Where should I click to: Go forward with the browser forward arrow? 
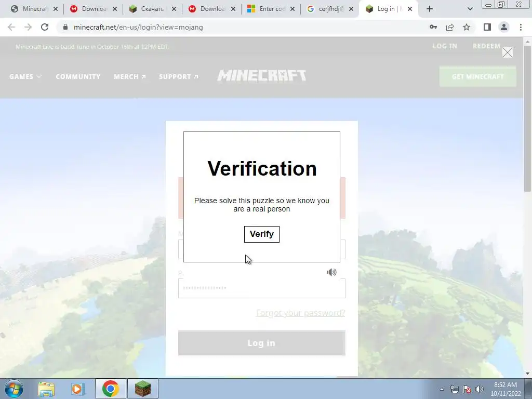coord(28,27)
